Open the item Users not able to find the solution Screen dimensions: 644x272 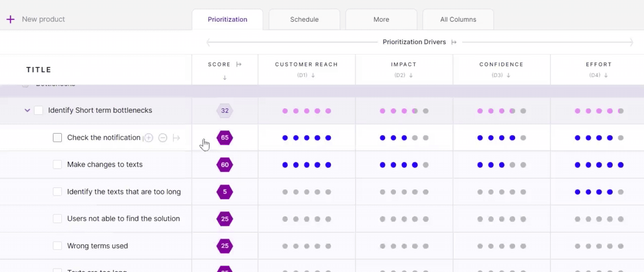123,219
